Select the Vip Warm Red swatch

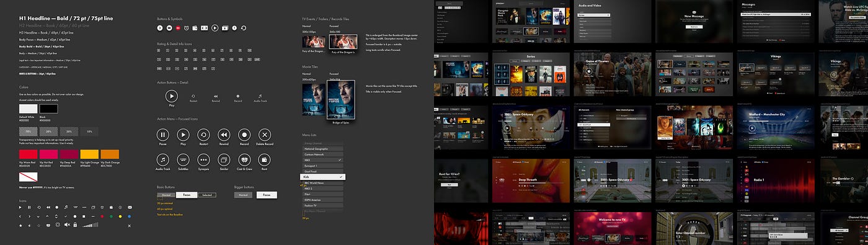28,153
